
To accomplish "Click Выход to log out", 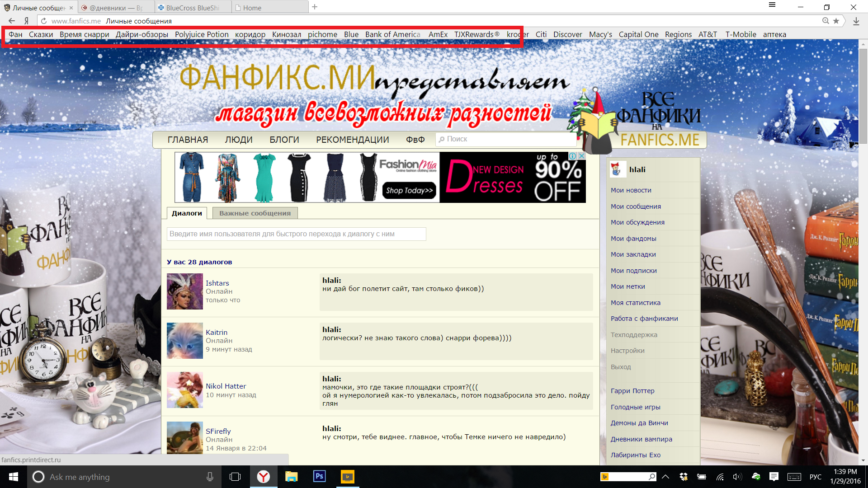I will tap(621, 367).
